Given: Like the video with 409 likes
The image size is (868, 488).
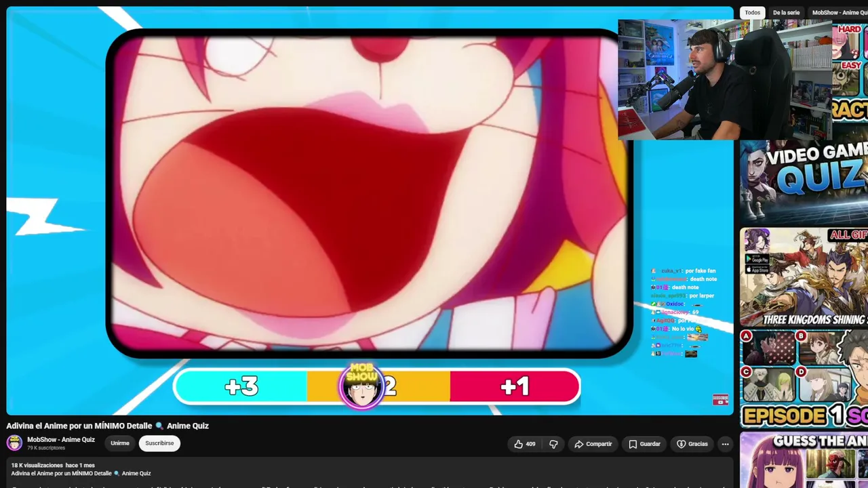Looking at the screenshot, I should click(x=524, y=444).
